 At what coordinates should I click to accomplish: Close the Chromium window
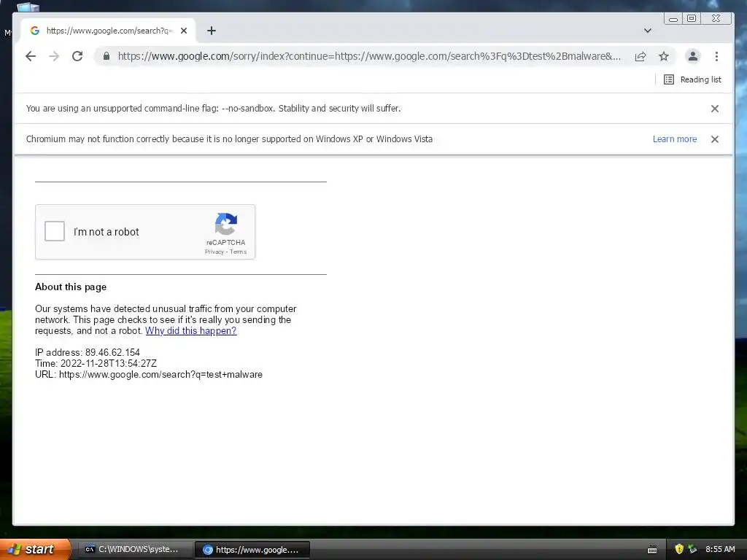click(x=716, y=18)
